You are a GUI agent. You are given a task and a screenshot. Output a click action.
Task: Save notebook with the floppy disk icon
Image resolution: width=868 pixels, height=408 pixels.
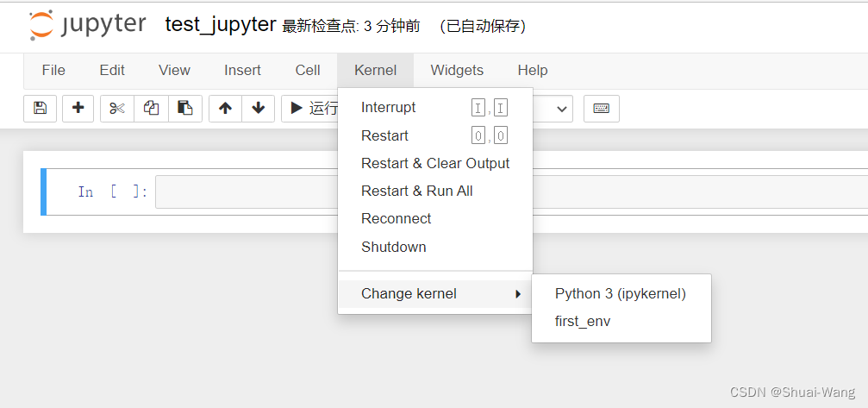click(40, 108)
